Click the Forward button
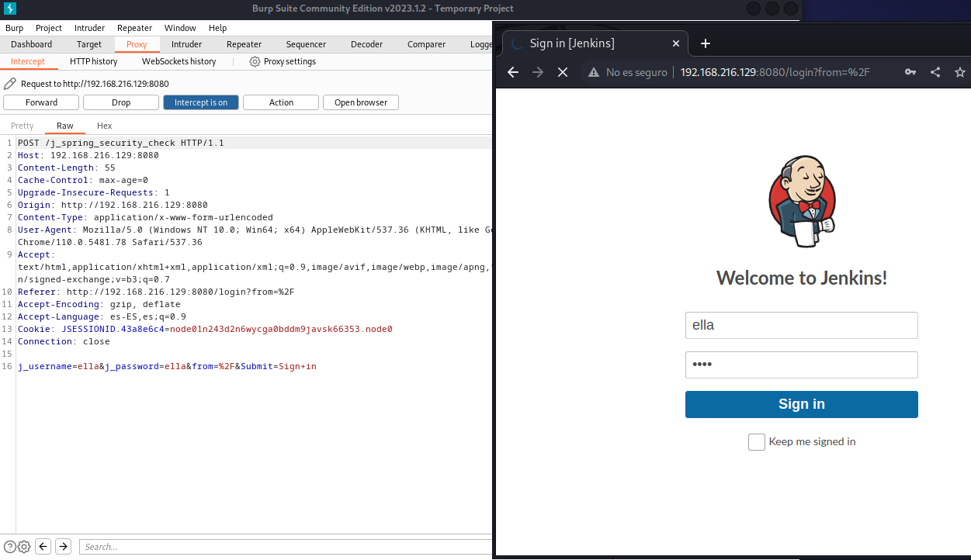Screen dimensions: 971x560 (41, 102)
